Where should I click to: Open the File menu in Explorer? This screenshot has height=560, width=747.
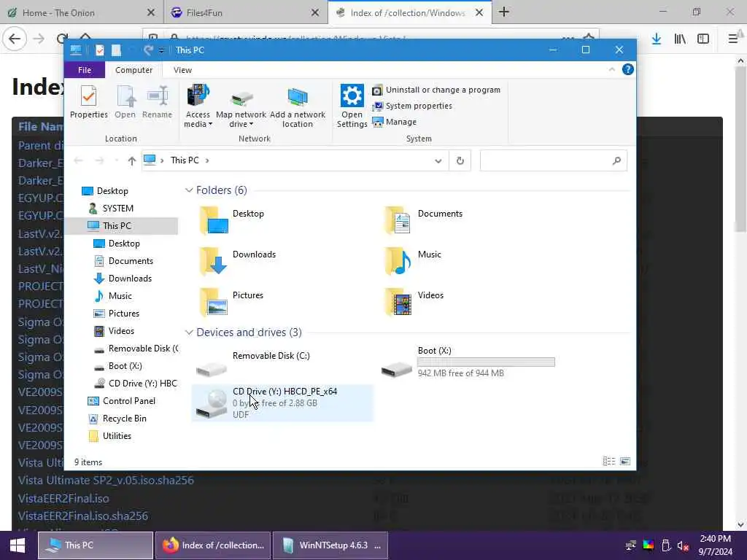pyautogui.click(x=85, y=70)
